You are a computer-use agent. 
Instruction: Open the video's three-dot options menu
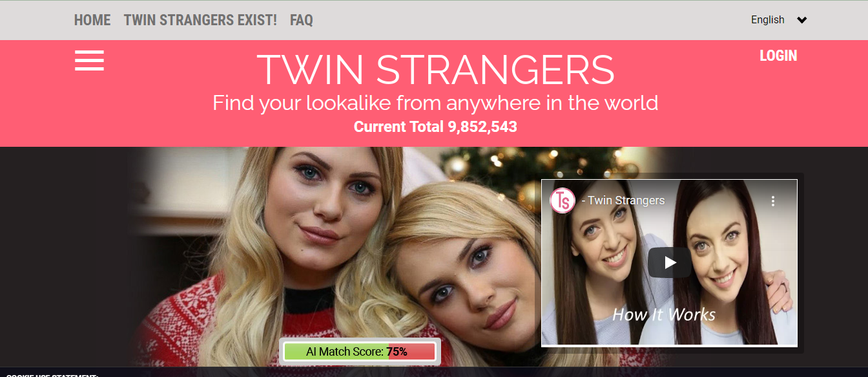772,201
